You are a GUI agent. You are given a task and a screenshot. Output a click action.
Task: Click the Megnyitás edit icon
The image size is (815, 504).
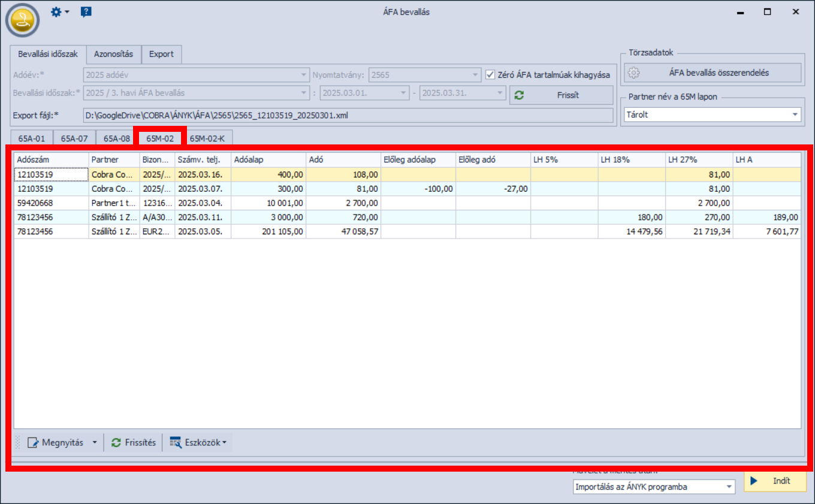point(33,443)
